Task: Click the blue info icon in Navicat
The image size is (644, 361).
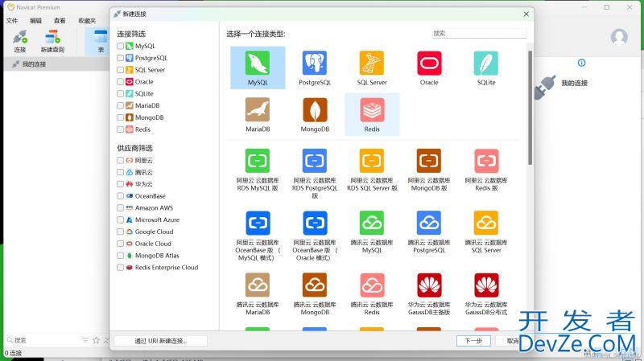Action: [581, 63]
